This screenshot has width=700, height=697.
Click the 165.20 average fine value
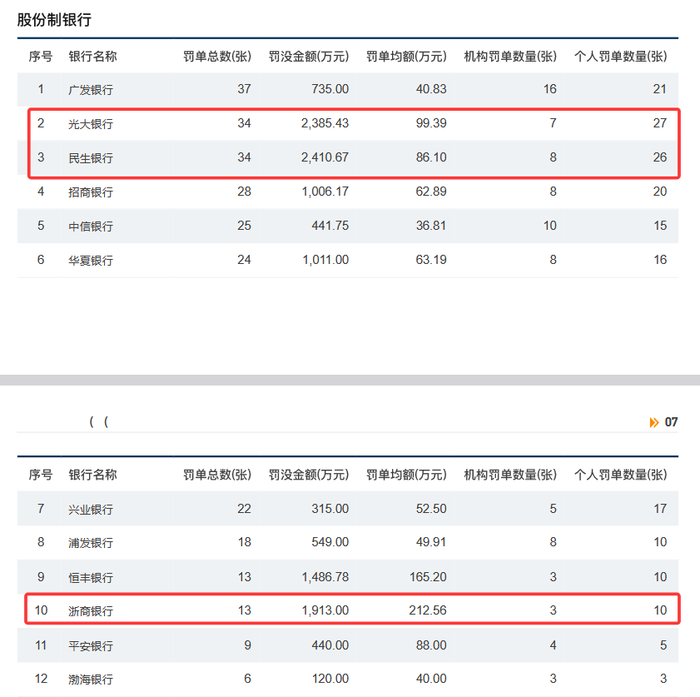[x=428, y=577]
